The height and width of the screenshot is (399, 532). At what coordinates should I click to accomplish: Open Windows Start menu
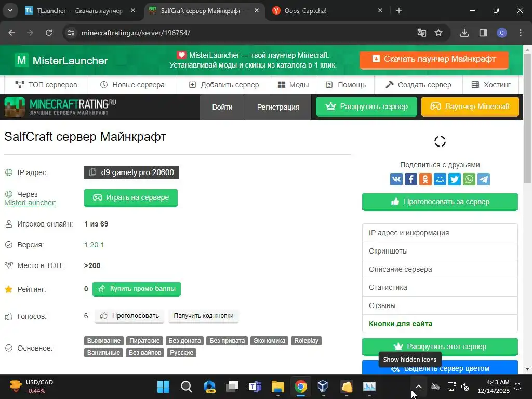(x=163, y=387)
